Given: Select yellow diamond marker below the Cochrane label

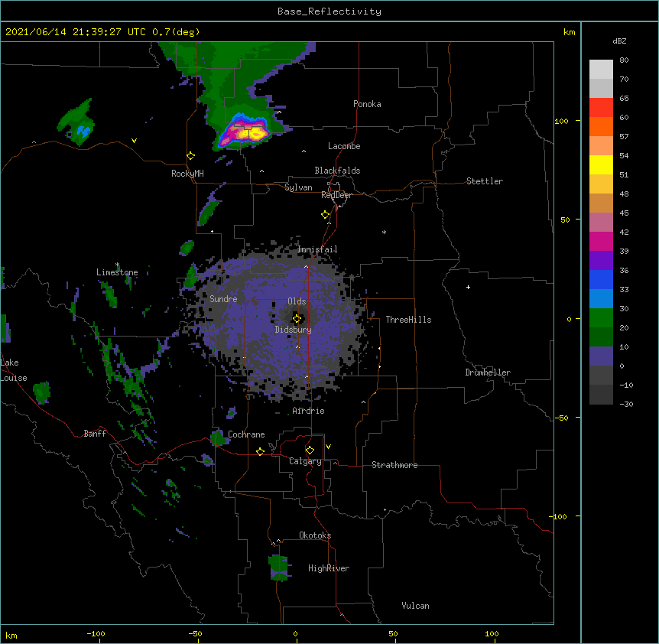Looking at the screenshot, I should click(260, 451).
